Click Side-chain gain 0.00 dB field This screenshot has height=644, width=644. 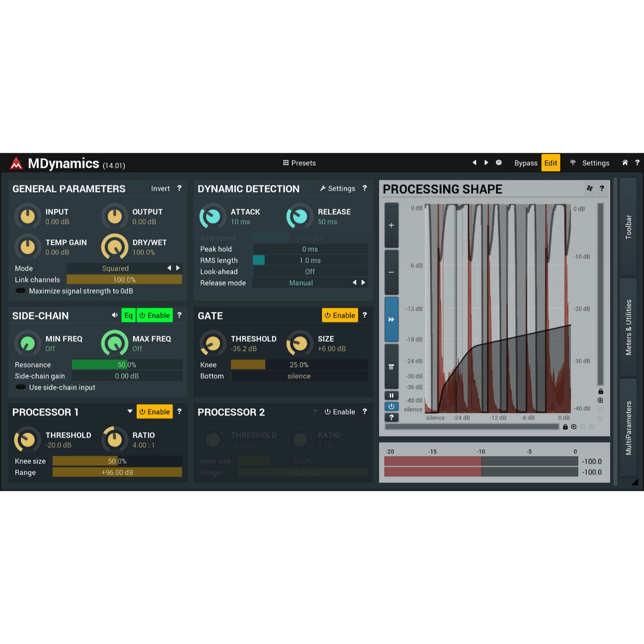coord(127,376)
